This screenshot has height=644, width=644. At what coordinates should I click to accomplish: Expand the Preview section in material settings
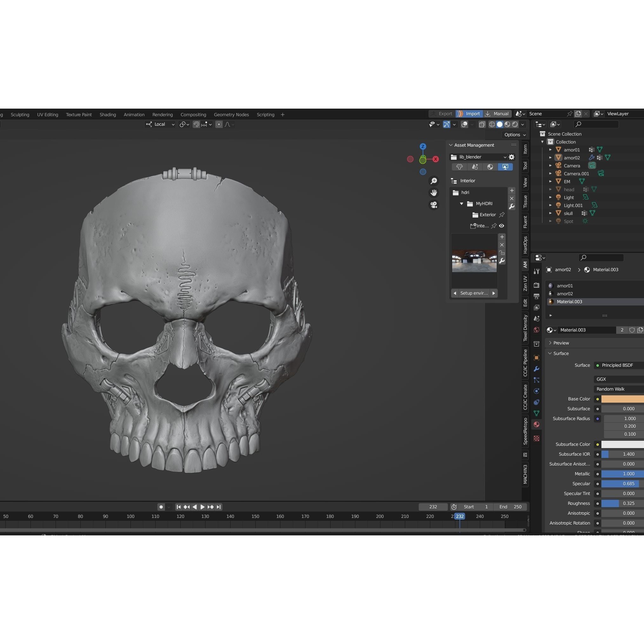click(560, 343)
